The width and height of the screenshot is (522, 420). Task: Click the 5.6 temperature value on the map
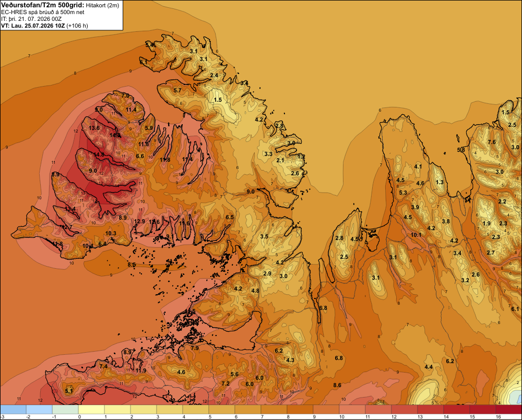coord(234,374)
